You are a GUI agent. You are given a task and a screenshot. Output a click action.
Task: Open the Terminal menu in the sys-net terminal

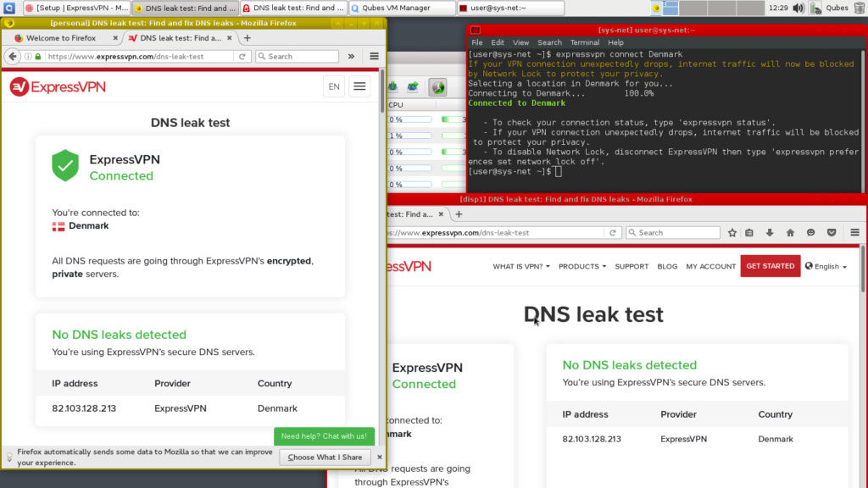click(585, 42)
